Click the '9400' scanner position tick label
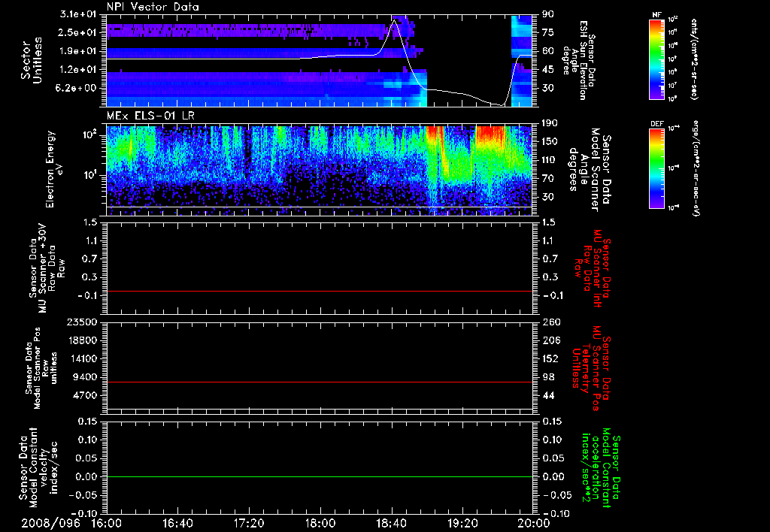 tap(84, 377)
